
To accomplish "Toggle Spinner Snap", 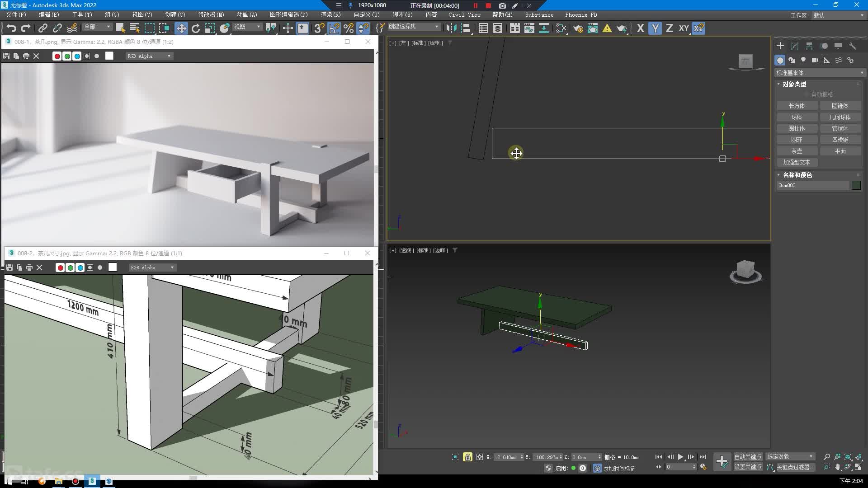I will click(x=363, y=28).
